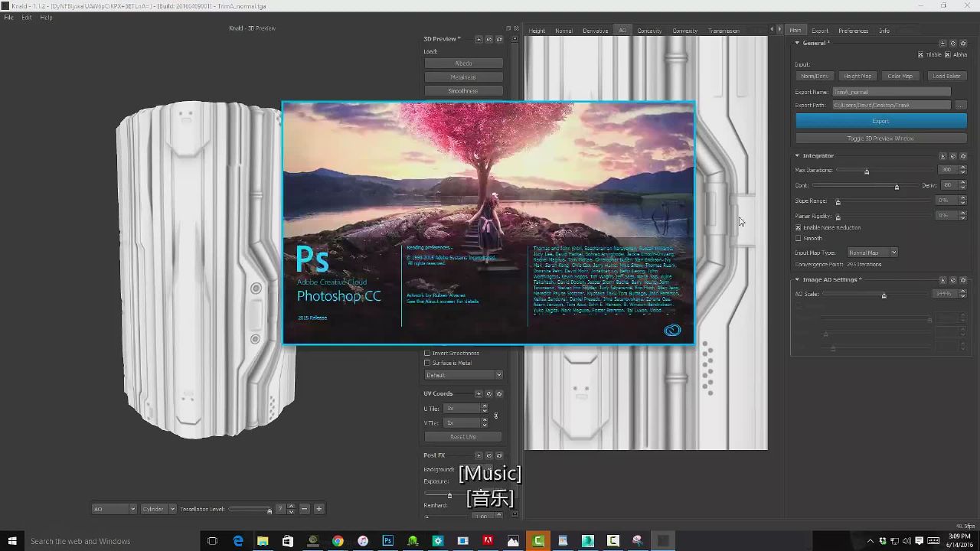Click the blue Export button
980x551 pixels.
pyautogui.click(x=880, y=121)
